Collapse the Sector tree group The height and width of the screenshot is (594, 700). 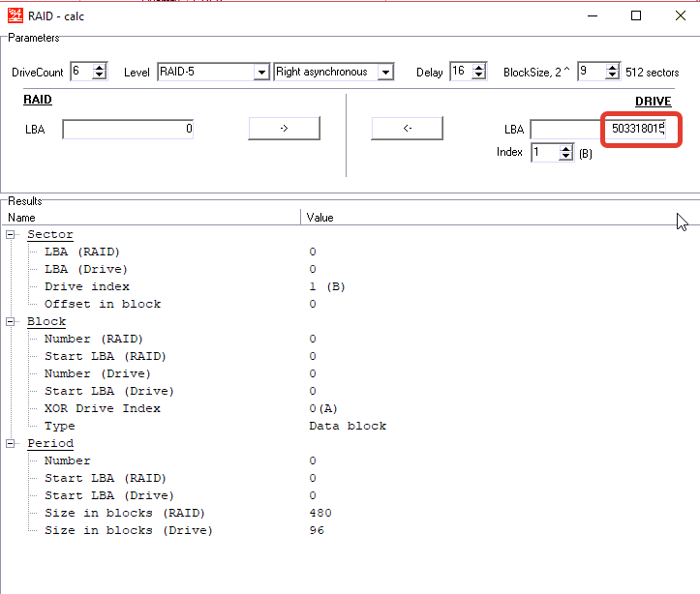[x=12, y=235]
